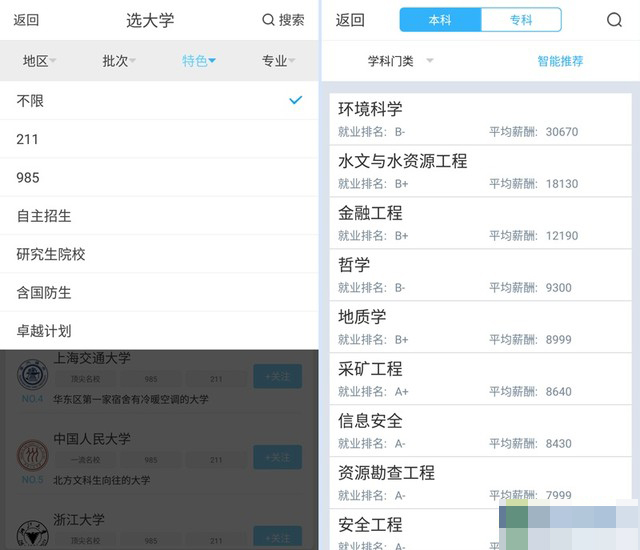Open search via the top-right magnifier icon
Viewport: 640px width, 550px height.
[614, 20]
